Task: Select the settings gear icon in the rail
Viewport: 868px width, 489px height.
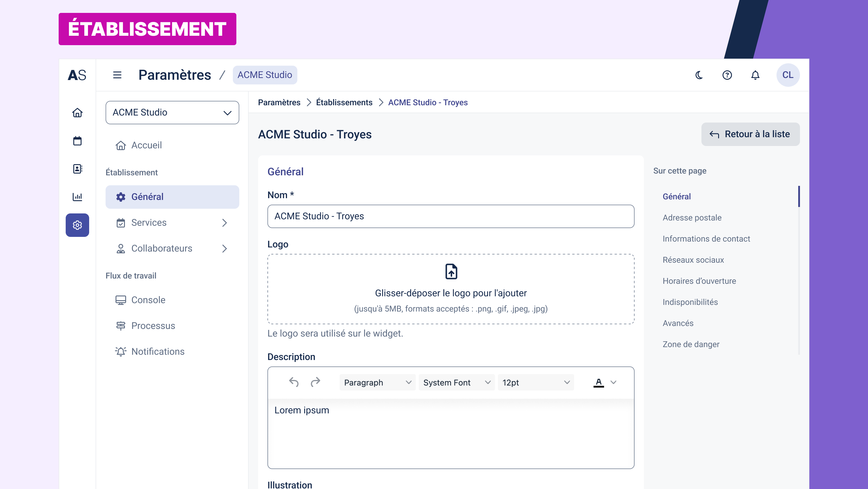Action: pos(77,225)
